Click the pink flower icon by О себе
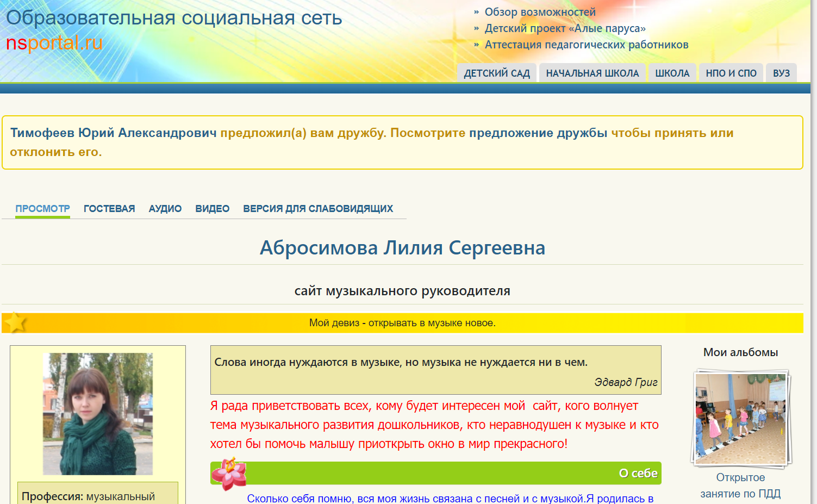 [228, 474]
